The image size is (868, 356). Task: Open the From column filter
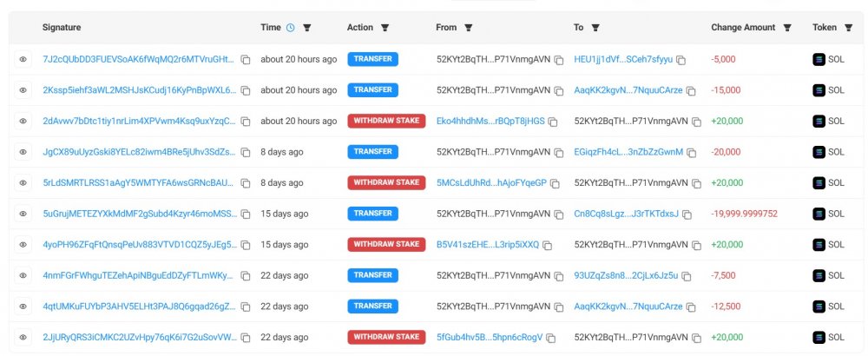[x=468, y=28]
